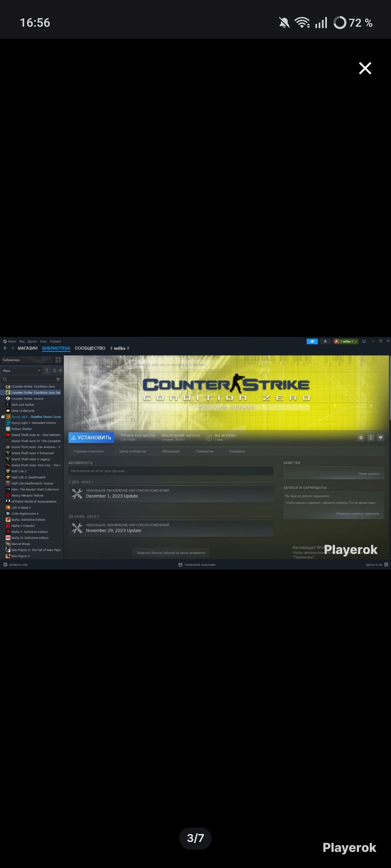Viewport: 391px width, 868px height.
Task: Select Halo: The Master Chief Collection
Action: (35, 489)
